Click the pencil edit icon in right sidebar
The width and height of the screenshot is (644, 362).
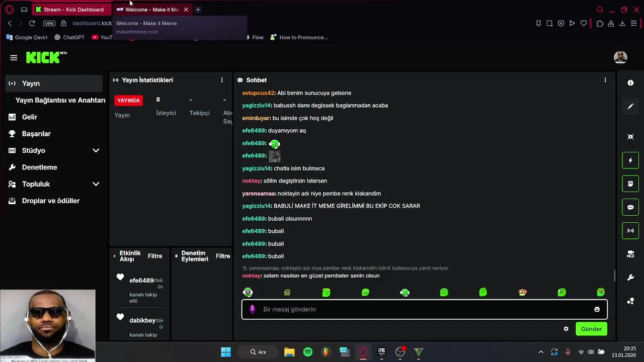tap(630, 107)
